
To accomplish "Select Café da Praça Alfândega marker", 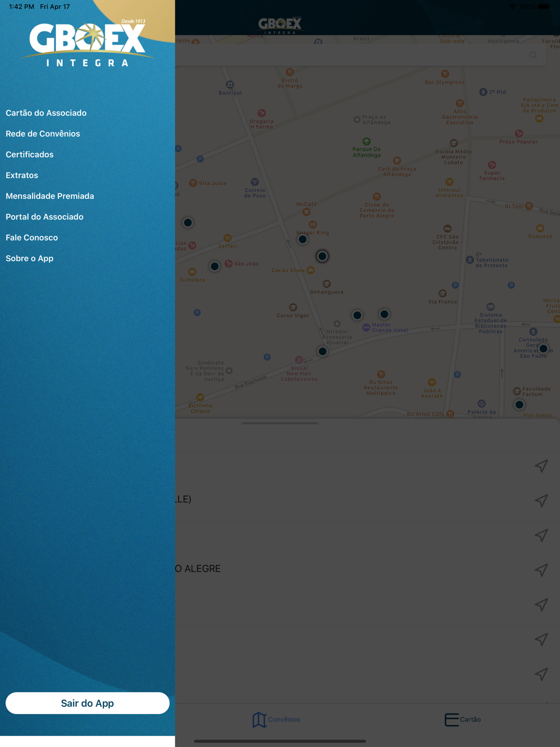I will point(397,161).
